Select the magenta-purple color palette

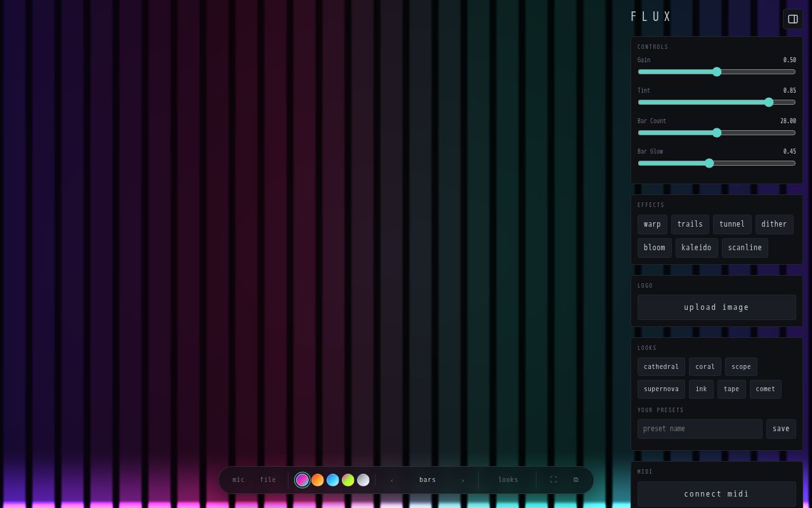click(x=303, y=480)
